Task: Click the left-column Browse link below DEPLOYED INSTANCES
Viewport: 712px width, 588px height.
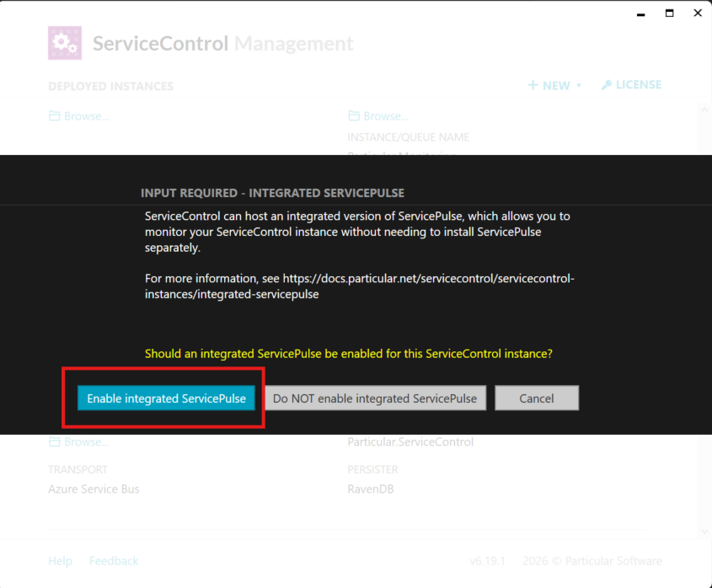Action: [x=86, y=116]
